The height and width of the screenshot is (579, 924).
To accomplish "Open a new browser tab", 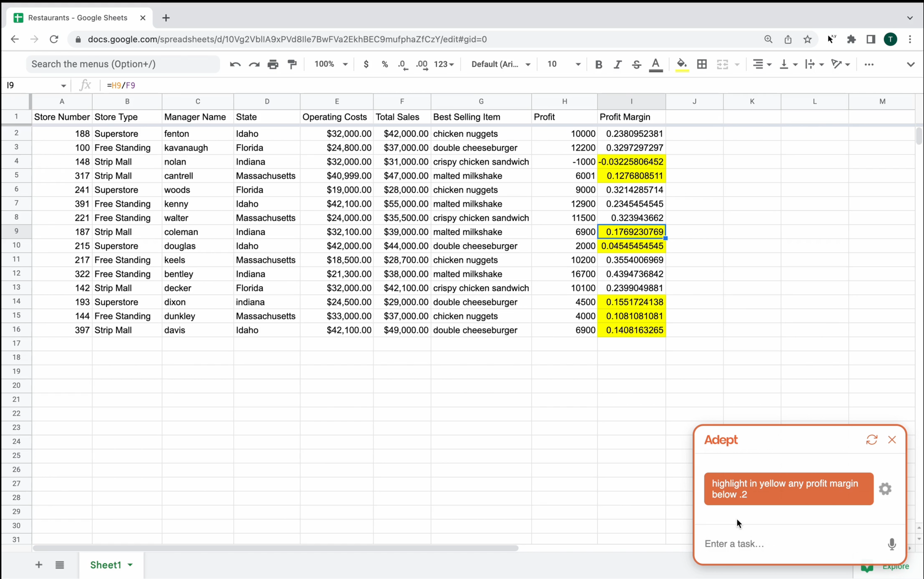I will (166, 18).
